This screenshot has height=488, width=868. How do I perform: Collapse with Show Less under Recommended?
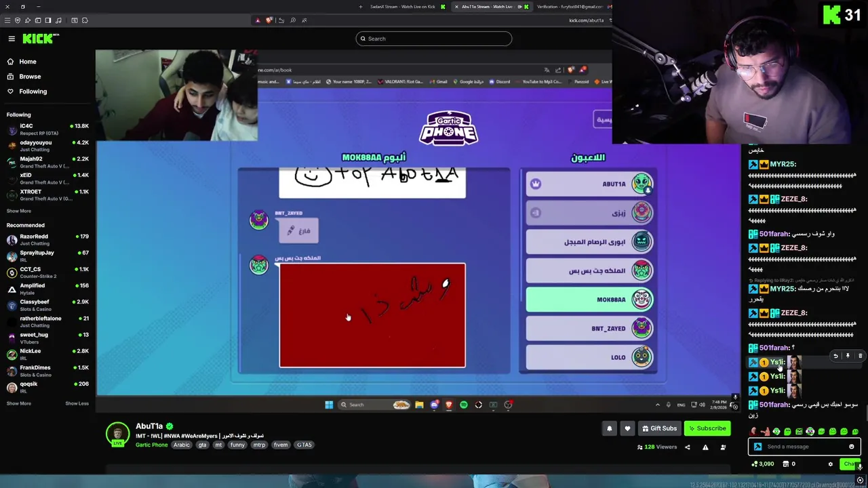(x=77, y=403)
